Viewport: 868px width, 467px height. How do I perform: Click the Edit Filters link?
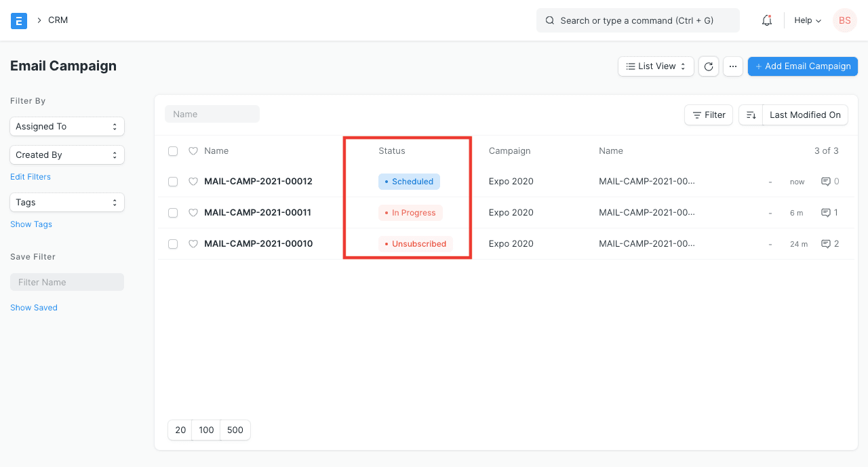click(x=31, y=177)
